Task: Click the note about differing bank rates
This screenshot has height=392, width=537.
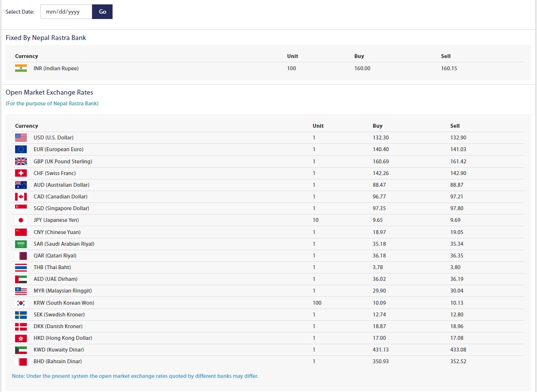Action: point(135,376)
